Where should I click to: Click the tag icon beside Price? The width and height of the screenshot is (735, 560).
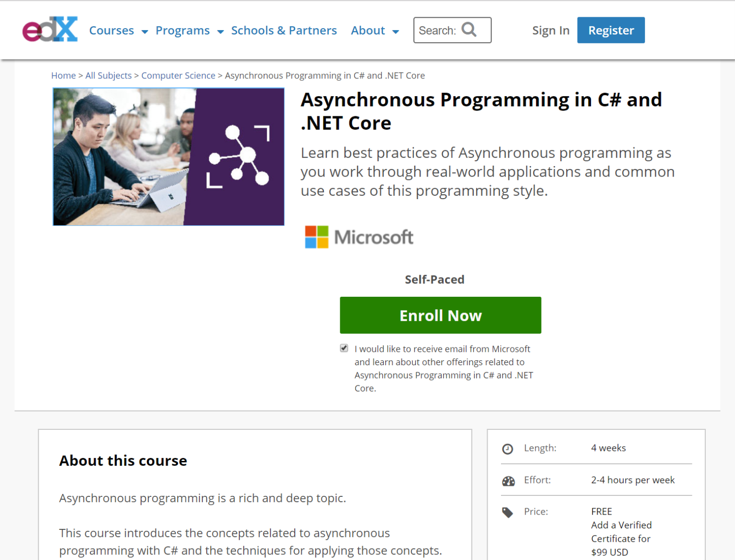tap(507, 513)
